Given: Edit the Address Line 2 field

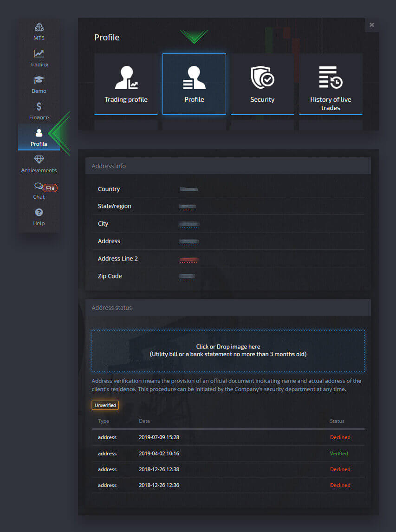Looking at the screenshot, I should click(189, 259).
